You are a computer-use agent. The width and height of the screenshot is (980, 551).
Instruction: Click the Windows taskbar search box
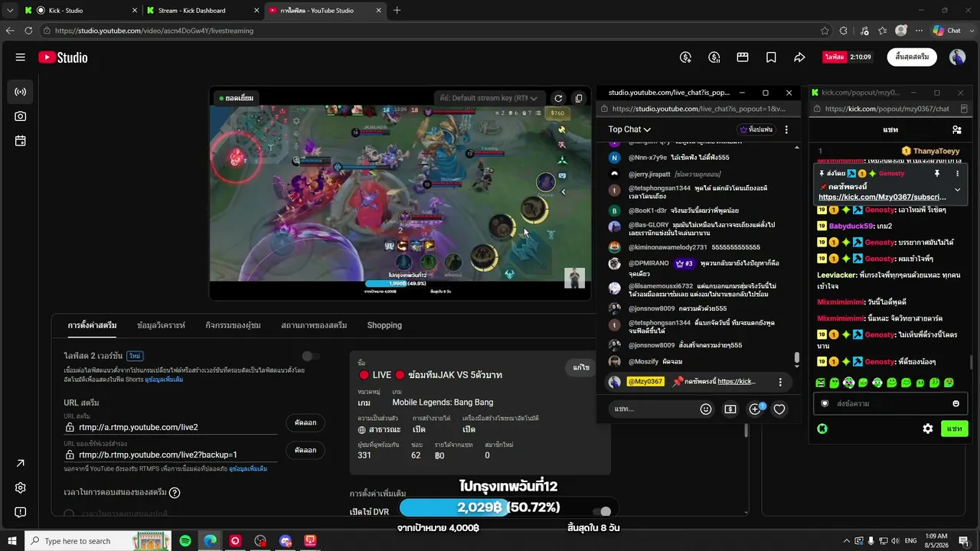tap(98, 541)
